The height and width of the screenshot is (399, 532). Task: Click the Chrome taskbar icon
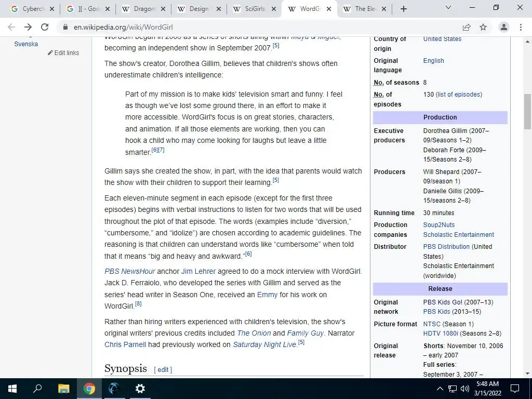coord(89,389)
